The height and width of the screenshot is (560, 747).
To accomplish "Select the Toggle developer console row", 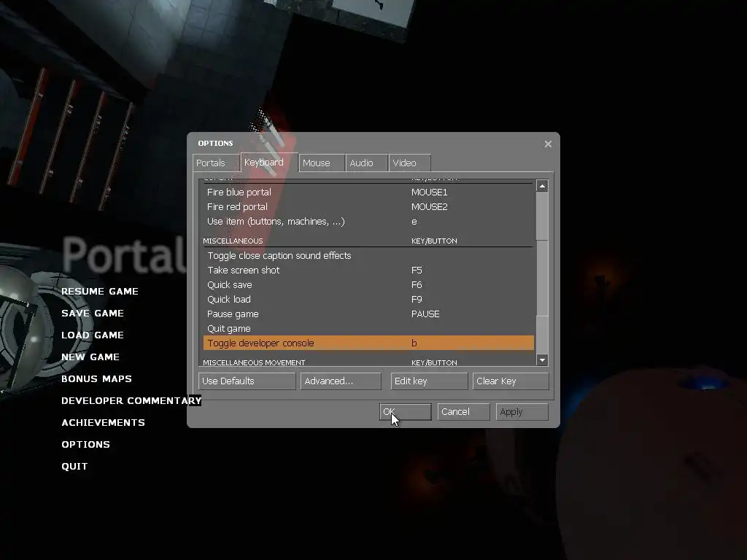I will click(x=368, y=343).
